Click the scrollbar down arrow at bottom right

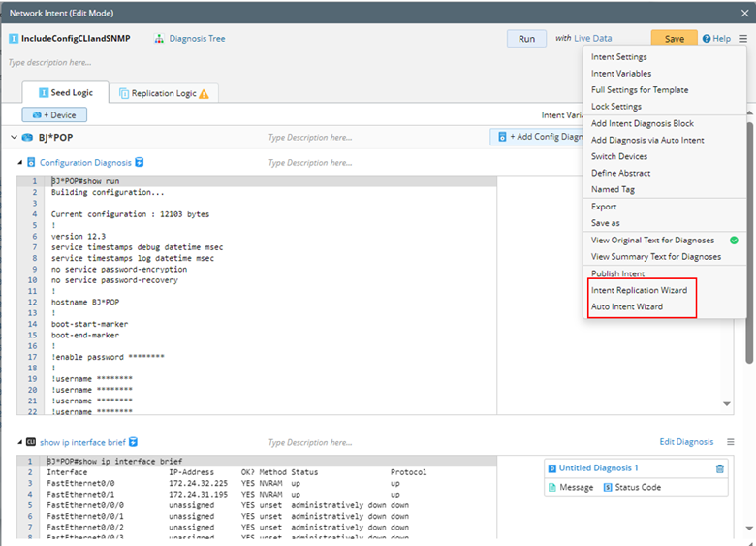pos(749,529)
